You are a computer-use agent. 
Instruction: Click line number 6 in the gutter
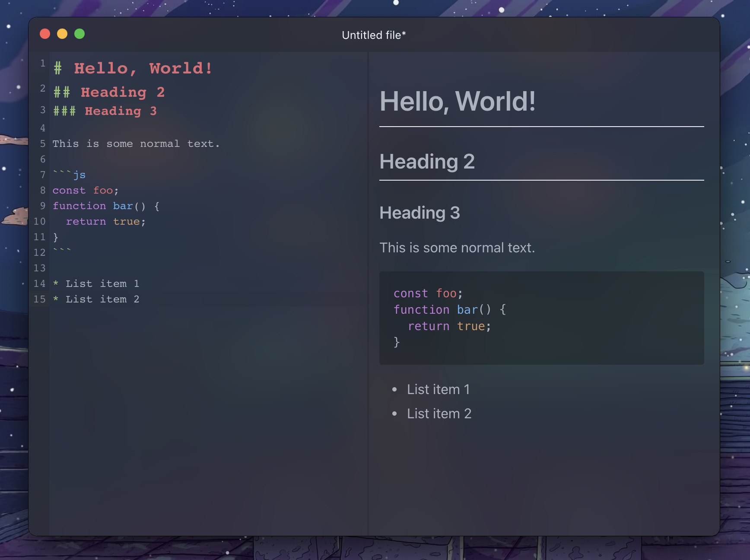(x=42, y=159)
